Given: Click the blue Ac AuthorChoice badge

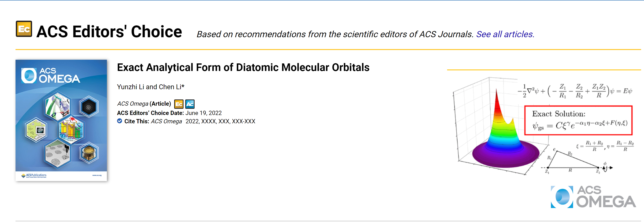Looking at the screenshot, I should point(190,104).
